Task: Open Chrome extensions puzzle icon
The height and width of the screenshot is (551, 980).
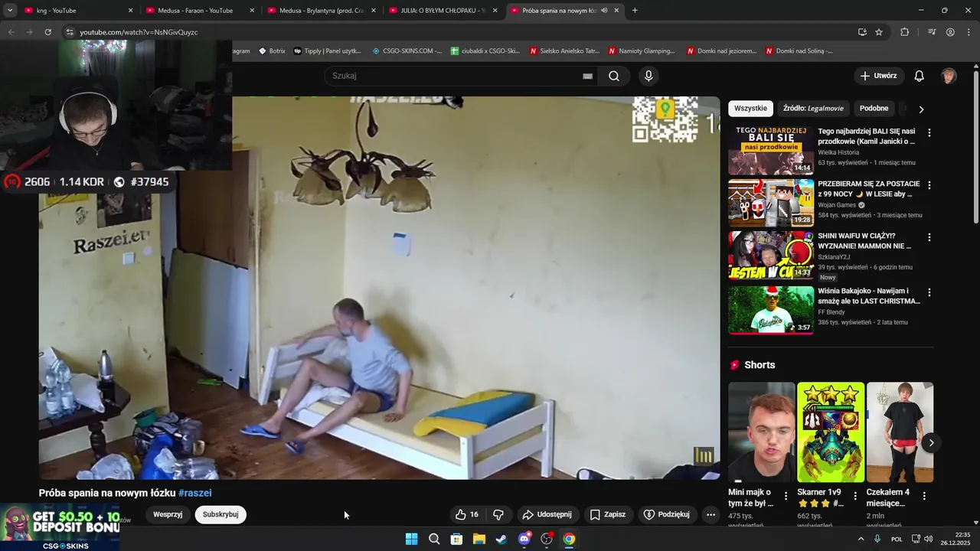Action: (905, 32)
